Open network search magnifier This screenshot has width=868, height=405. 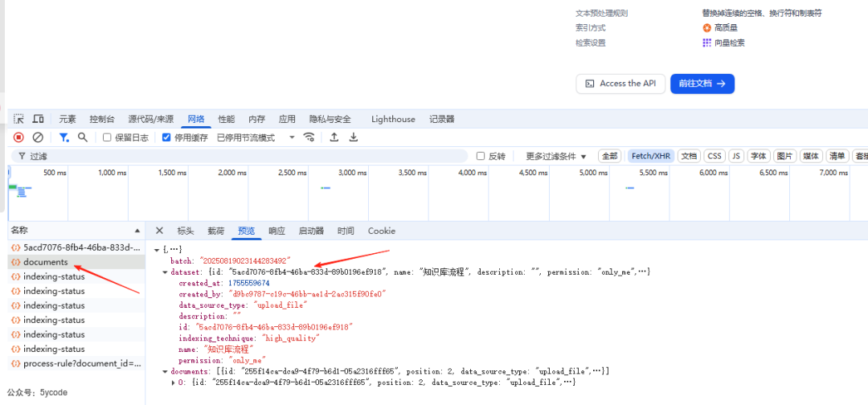pos(83,137)
